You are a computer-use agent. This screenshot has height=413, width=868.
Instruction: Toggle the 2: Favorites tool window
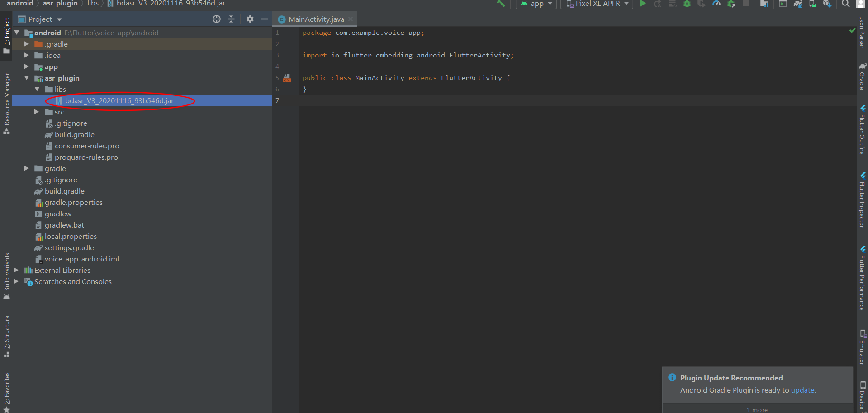click(6, 392)
